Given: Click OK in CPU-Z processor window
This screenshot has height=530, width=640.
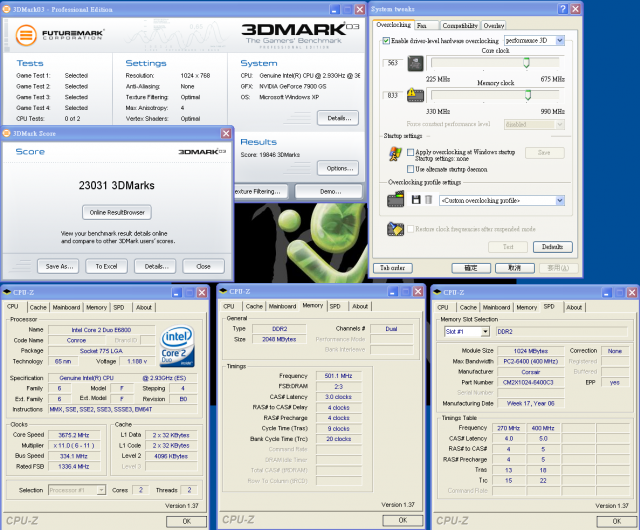Looking at the screenshot, I should click(x=186, y=521).
